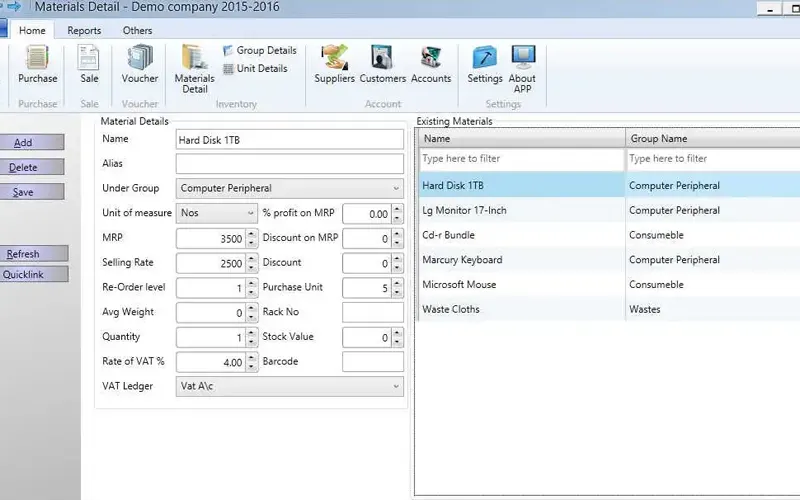Screen dimensions: 800x500
Task: Open the Suppliers icon
Action: (x=334, y=64)
